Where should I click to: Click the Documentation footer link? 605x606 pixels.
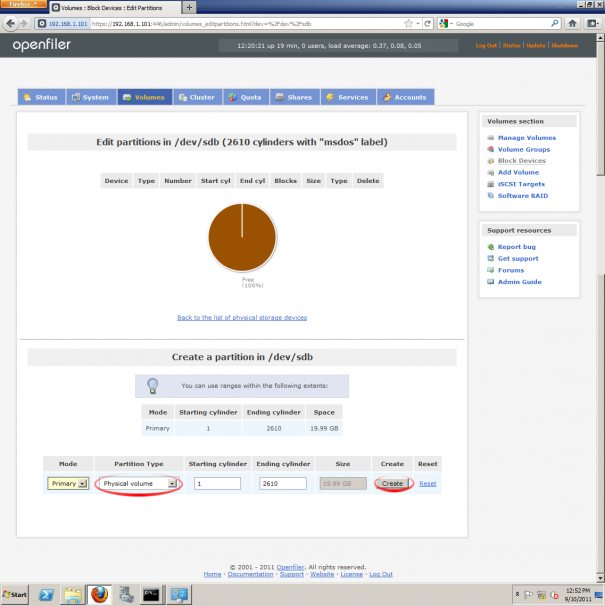[x=250, y=574]
